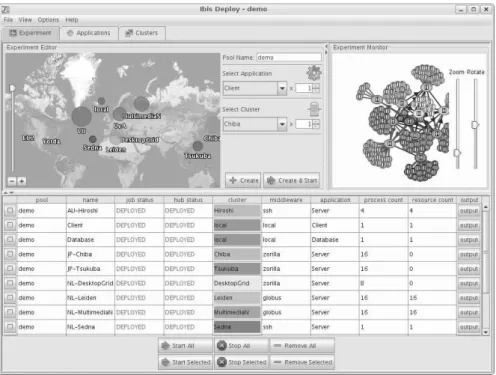Image resolution: width=496 pixels, height=375 pixels.
Task: Open the Select Application dropdown showing Client
Action: click(255, 88)
